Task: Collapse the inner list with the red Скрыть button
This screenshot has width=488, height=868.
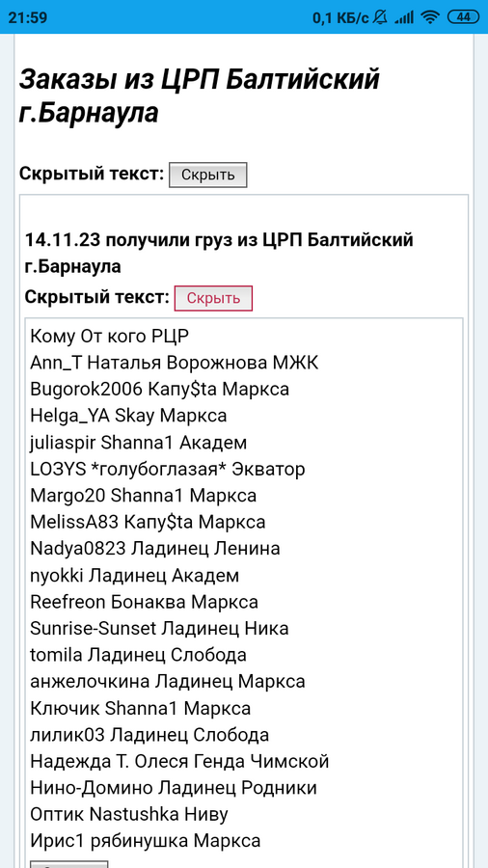Action: (x=213, y=298)
